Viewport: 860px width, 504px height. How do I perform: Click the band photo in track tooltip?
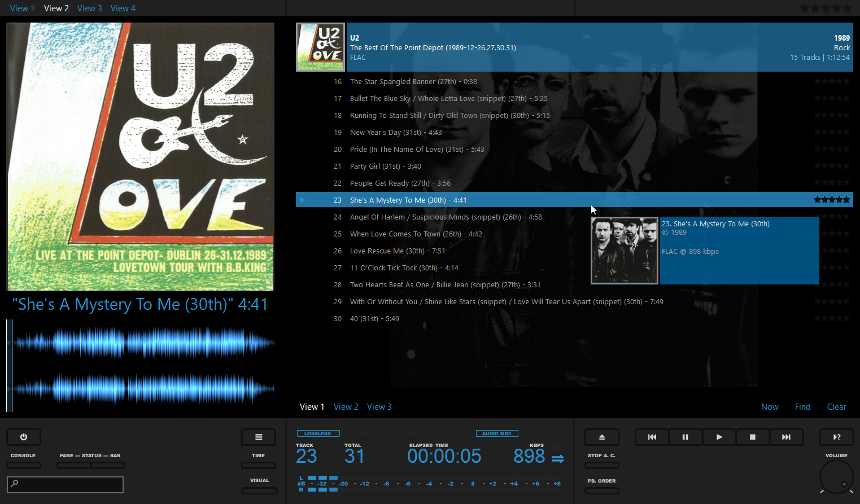tap(625, 251)
